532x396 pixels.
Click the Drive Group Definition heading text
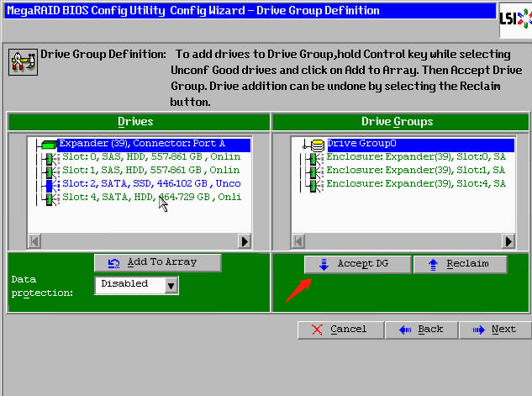(x=103, y=55)
